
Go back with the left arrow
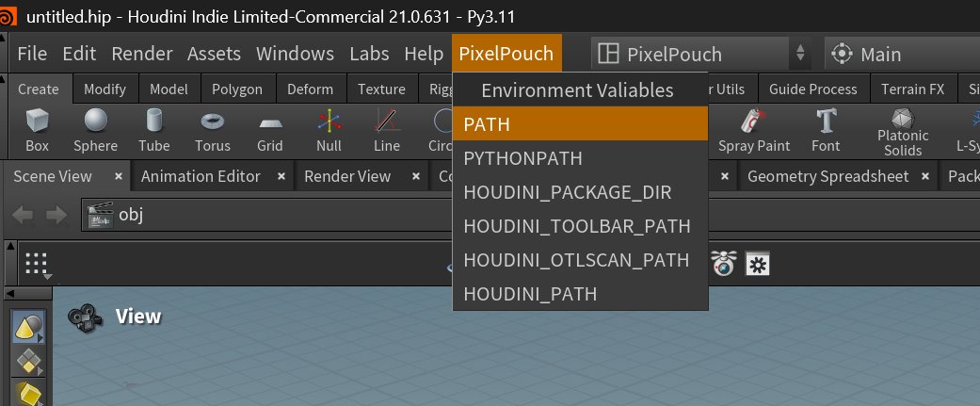(x=23, y=215)
